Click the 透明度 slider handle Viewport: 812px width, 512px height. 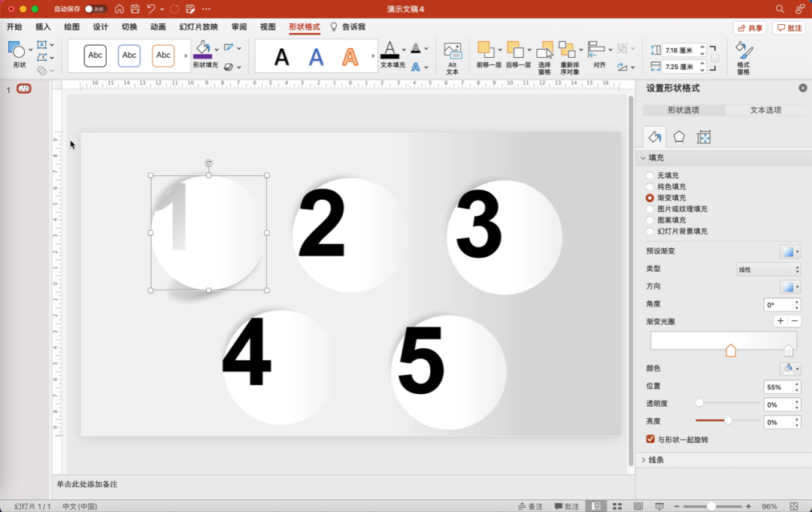699,403
